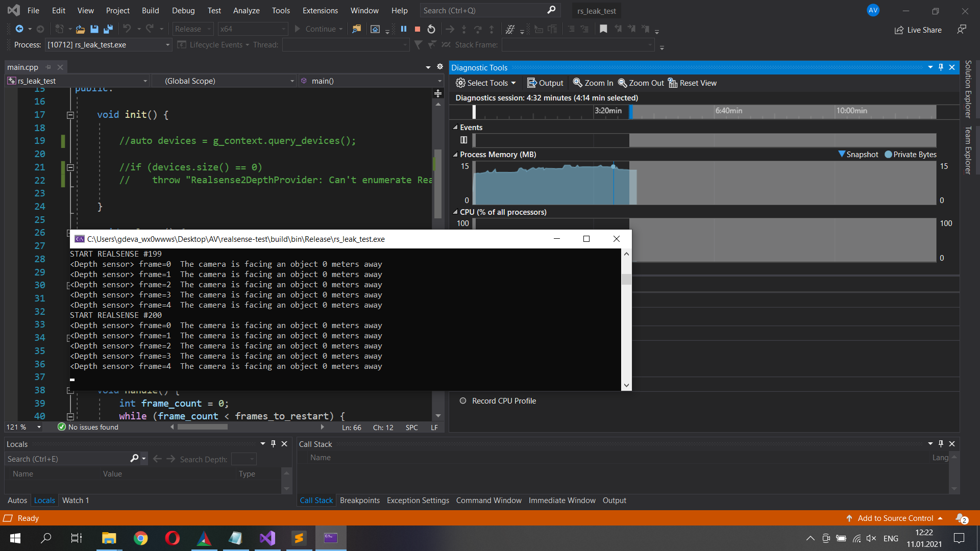The image size is (980, 551).
Task: Click the Undo icon on the toolbar
Action: [128, 29]
